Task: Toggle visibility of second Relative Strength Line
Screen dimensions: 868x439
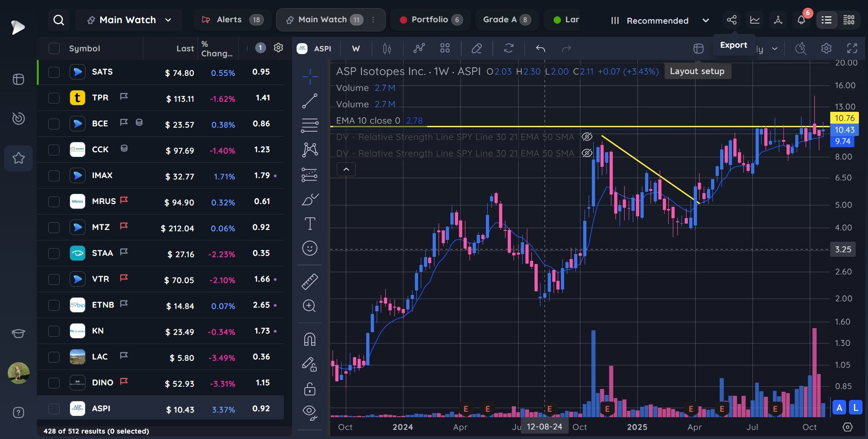Action: [x=587, y=153]
